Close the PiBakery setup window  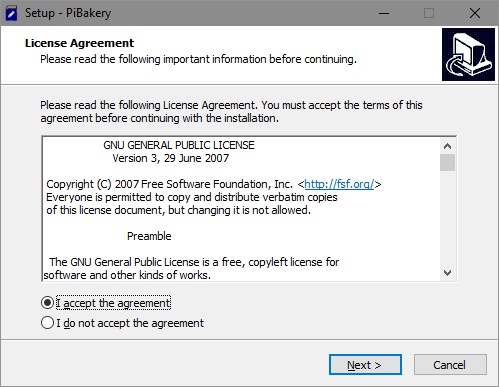[x=475, y=13]
